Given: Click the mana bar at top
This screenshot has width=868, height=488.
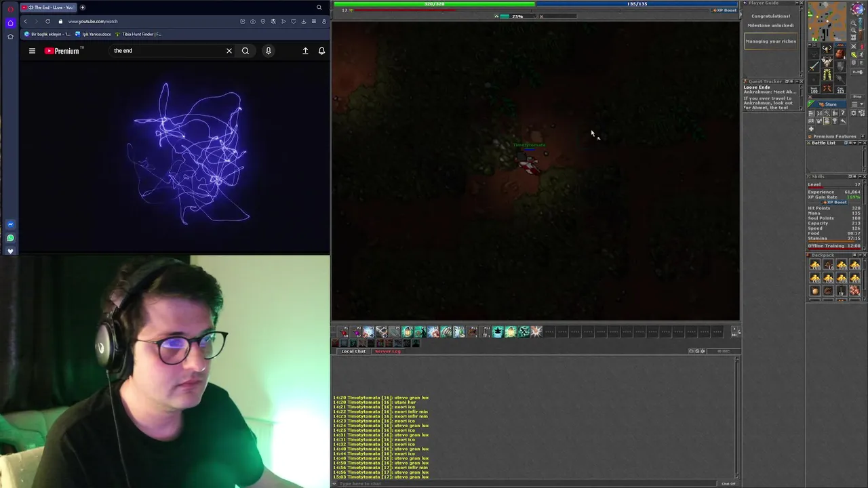Looking at the screenshot, I should (x=637, y=4).
